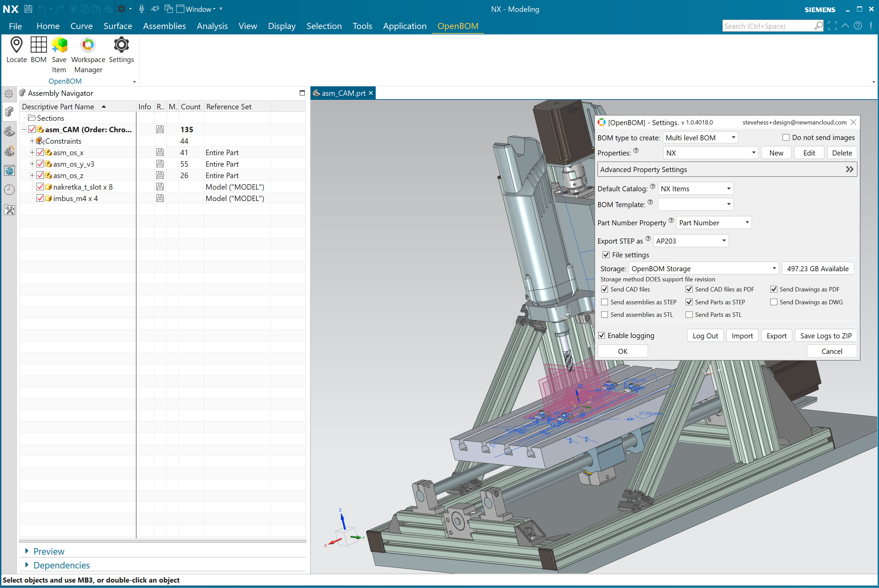Click the NX save icon in title bar
Image resolution: width=879 pixels, height=588 pixels.
pyautogui.click(x=28, y=9)
